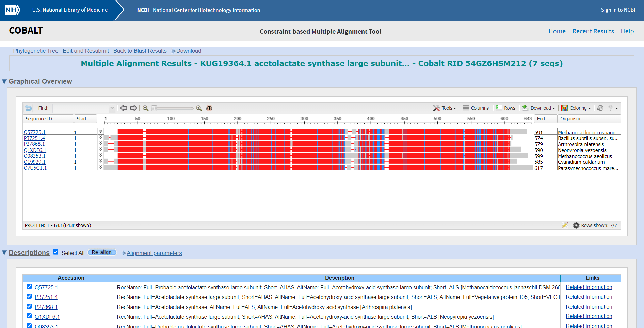Expand the Alignment parameters link
644x328 pixels.
(154, 253)
